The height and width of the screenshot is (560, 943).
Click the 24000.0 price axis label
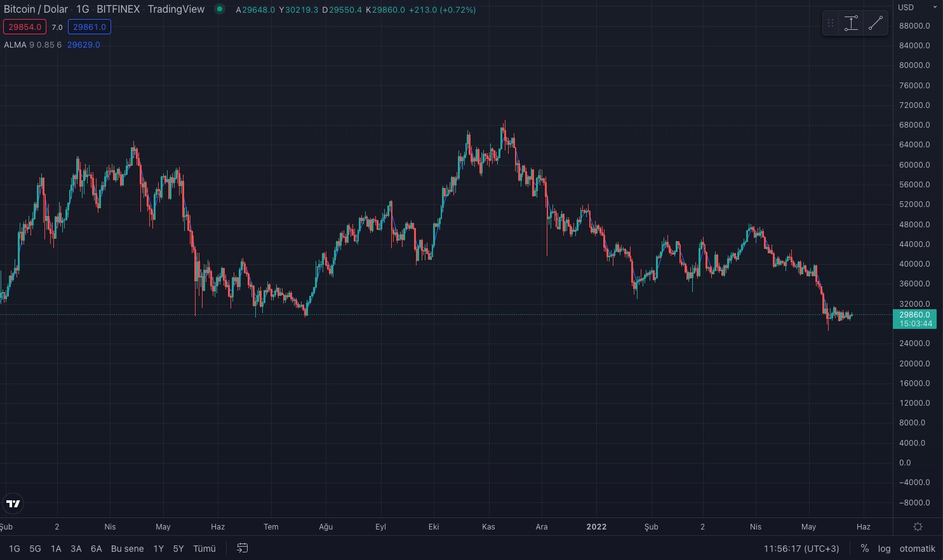(x=914, y=343)
